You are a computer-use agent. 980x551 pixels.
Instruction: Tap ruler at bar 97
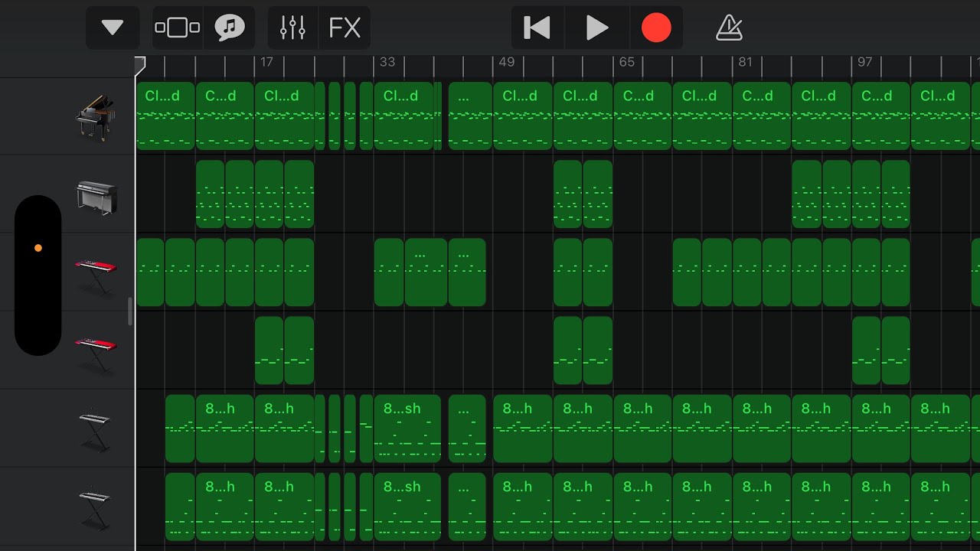865,62
